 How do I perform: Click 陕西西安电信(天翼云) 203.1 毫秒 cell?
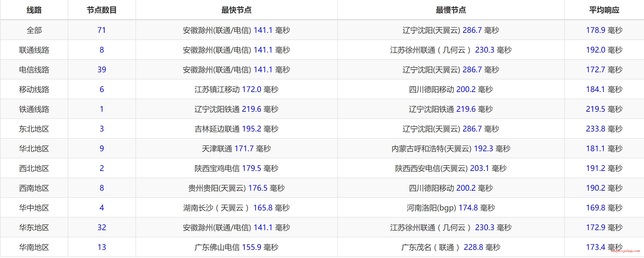[451, 168]
